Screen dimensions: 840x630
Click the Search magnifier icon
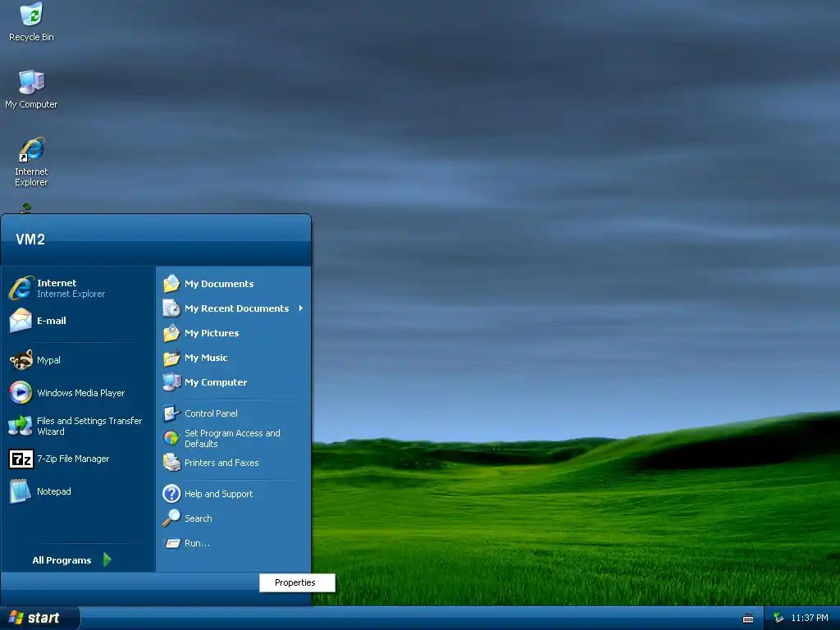tap(171, 518)
